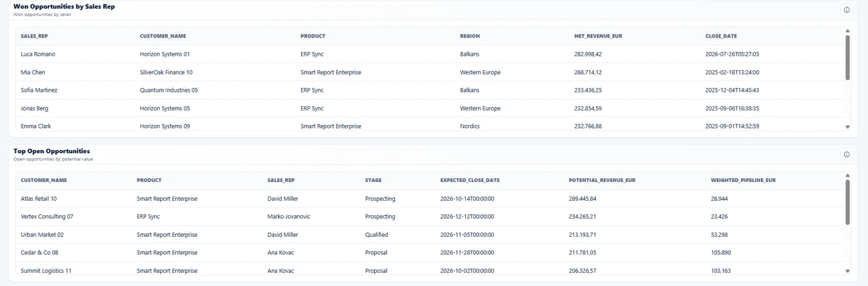The image size is (868, 286).
Task: Sort by SALES_REP column in Won Opportunities table
Action: coord(35,36)
